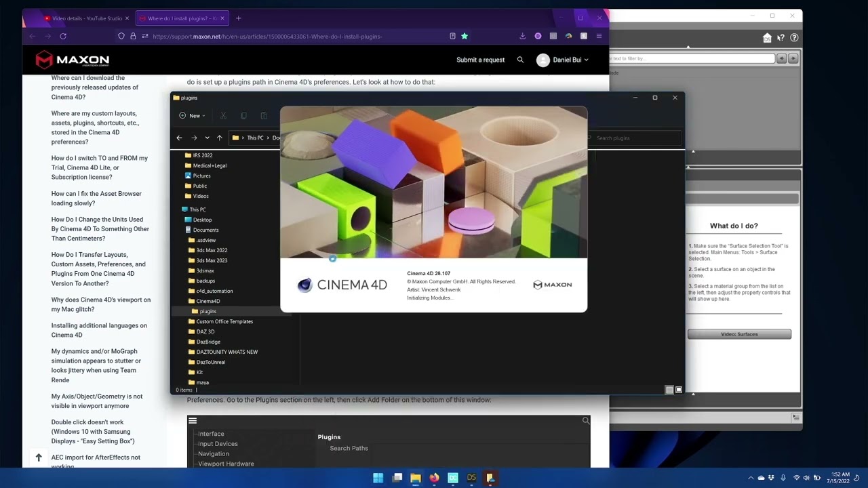Switch Explorer to large thumbnails view icon
Viewport: 868px width, 488px height.
(x=678, y=390)
